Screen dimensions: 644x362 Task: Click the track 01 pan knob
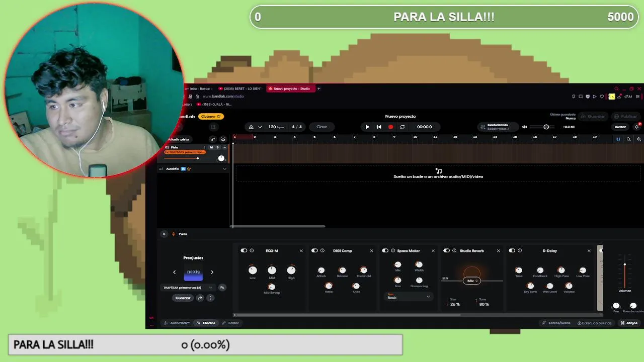(x=221, y=158)
